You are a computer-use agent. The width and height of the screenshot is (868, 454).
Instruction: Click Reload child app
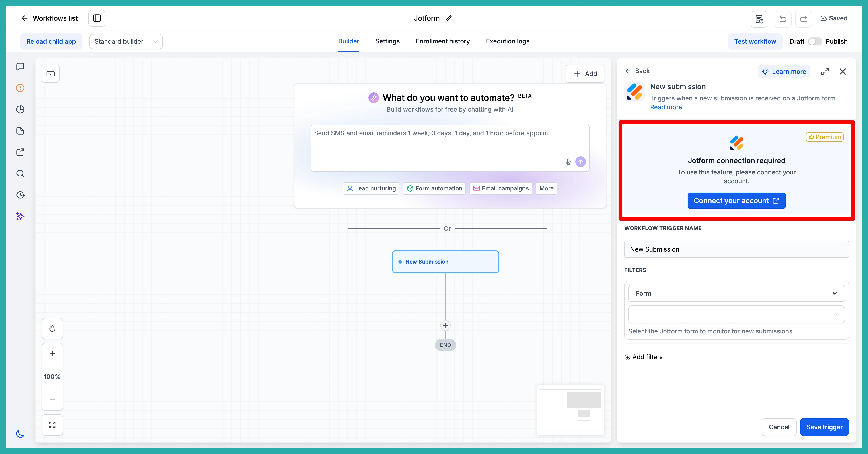coord(51,41)
